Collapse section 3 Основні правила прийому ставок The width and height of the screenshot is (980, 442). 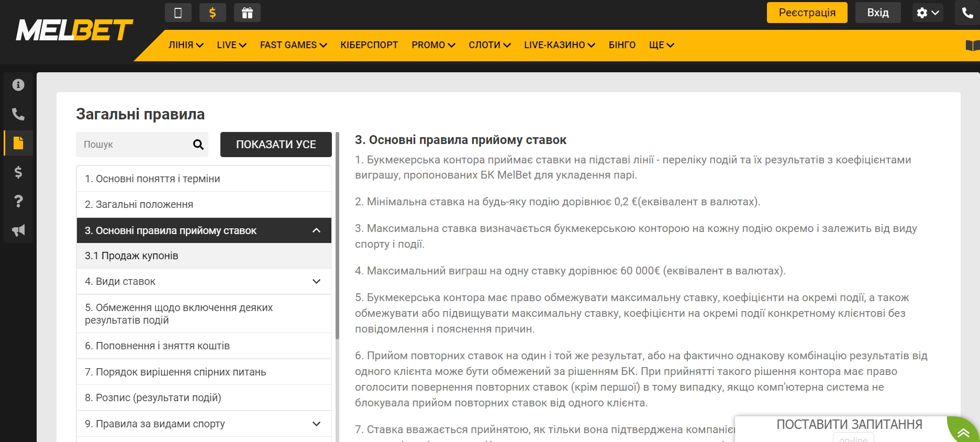click(316, 230)
